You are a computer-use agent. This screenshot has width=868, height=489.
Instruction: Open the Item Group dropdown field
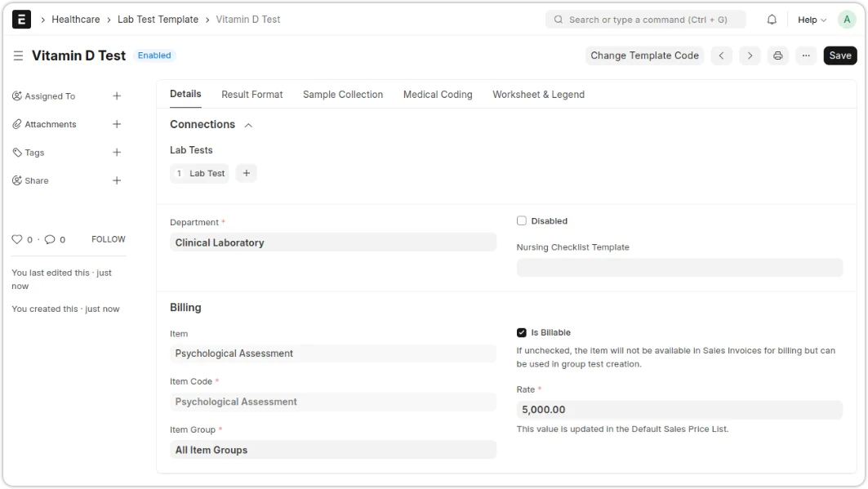pos(332,450)
